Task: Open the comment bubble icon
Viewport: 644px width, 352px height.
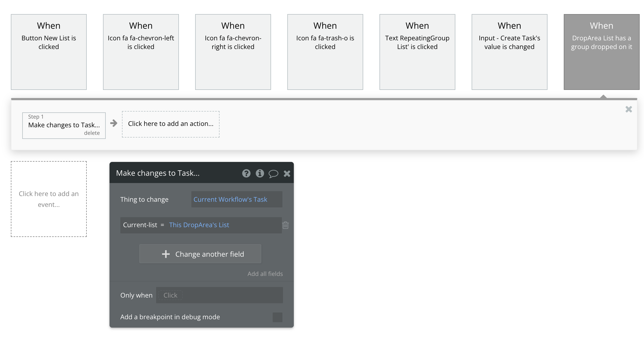Action: pyautogui.click(x=273, y=173)
